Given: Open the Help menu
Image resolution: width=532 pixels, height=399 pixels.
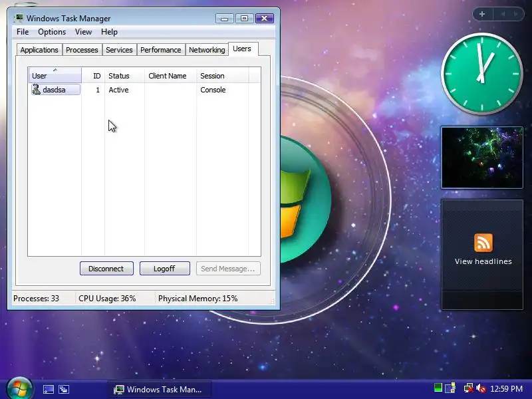Looking at the screenshot, I should tap(109, 32).
